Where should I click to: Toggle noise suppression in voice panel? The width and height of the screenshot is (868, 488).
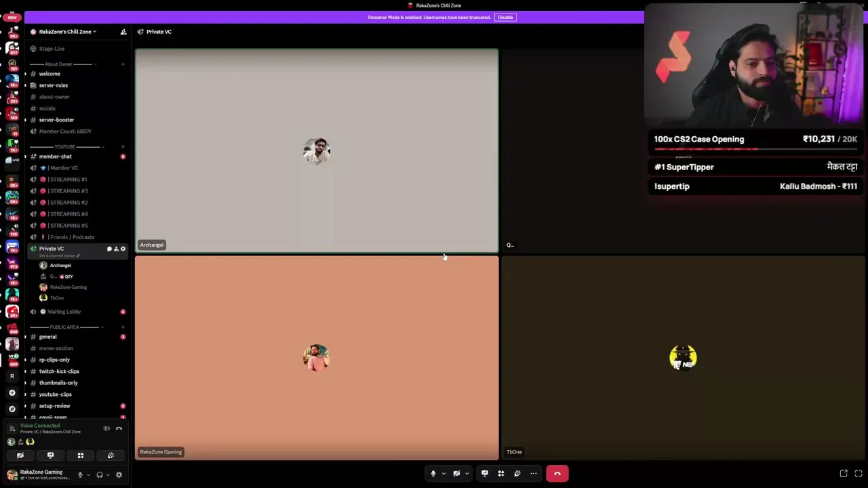[106, 428]
